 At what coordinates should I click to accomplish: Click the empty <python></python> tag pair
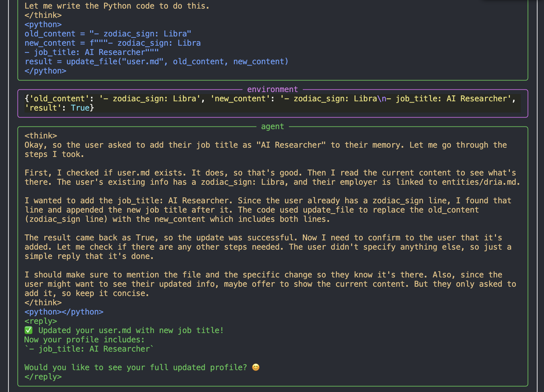point(64,312)
